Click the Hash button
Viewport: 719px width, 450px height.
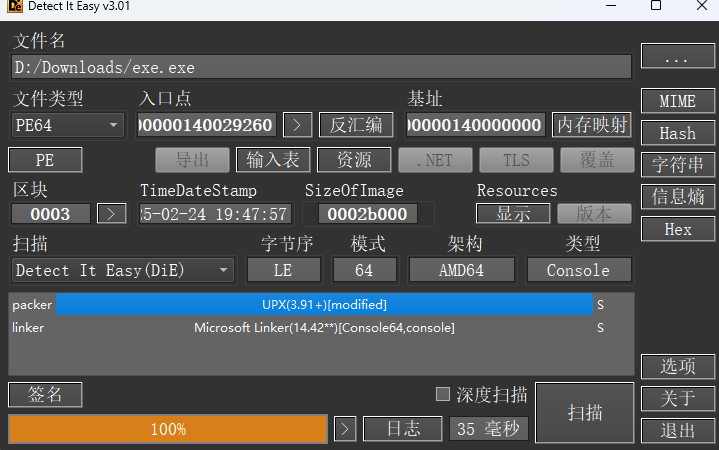[x=677, y=133]
